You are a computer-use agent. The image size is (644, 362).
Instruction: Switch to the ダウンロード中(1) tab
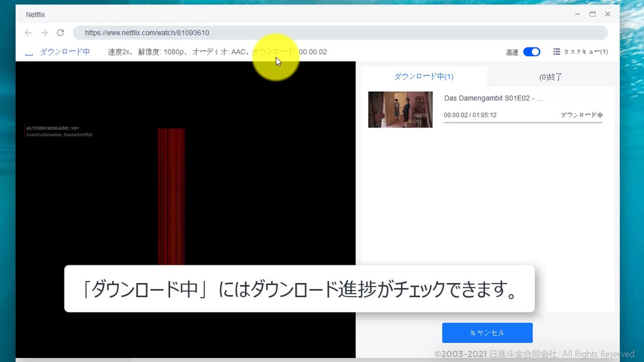[424, 76]
